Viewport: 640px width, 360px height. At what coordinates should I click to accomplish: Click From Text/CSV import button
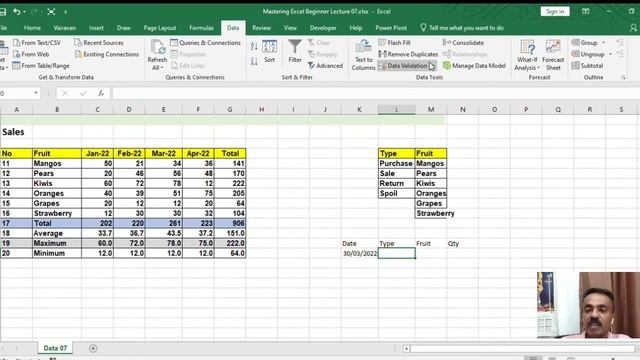37,42
